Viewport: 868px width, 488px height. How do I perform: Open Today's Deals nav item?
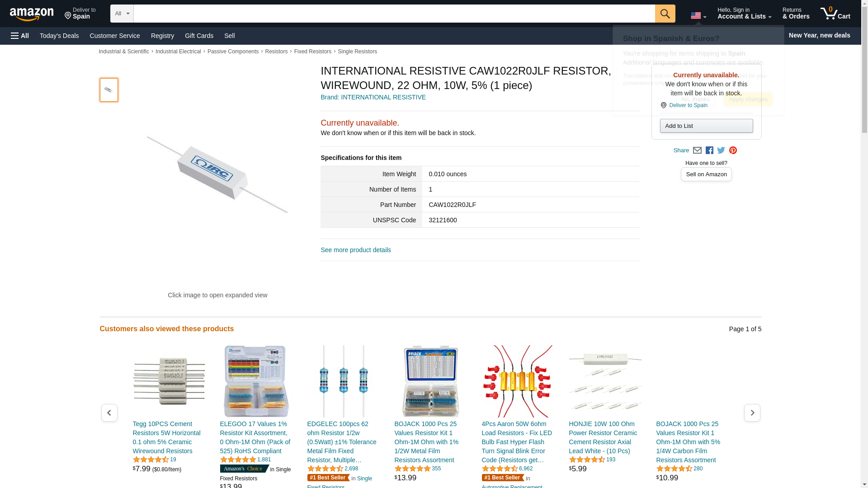(x=59, y=36)
